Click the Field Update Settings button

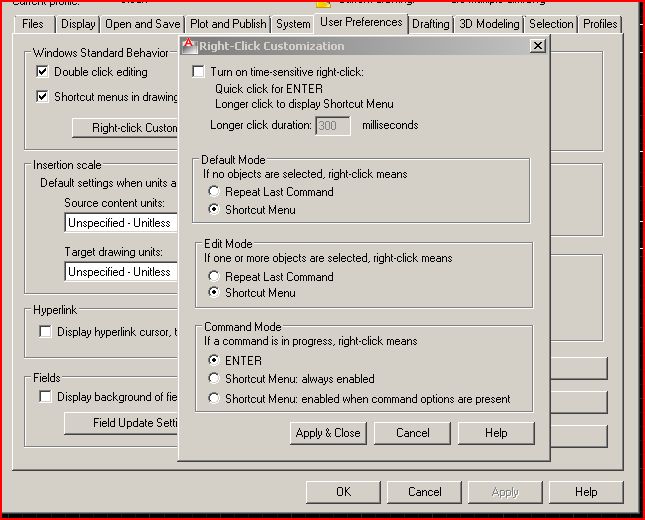coord(121,423)
